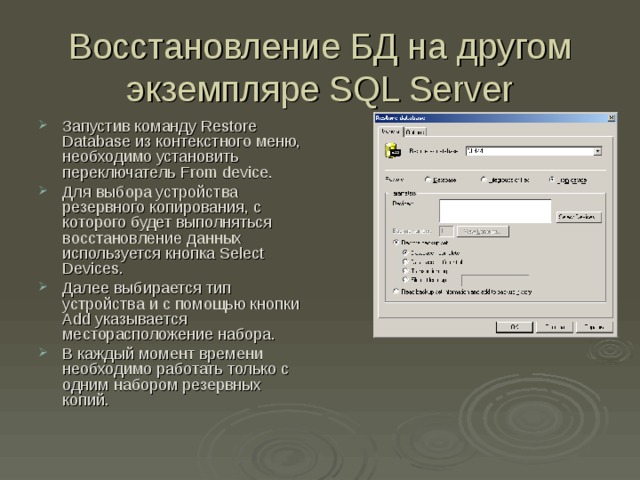This screenshot has height=480, width=640.
Task: Click the title line "экземпляре SQL Server"
Action: coord(320,90)
